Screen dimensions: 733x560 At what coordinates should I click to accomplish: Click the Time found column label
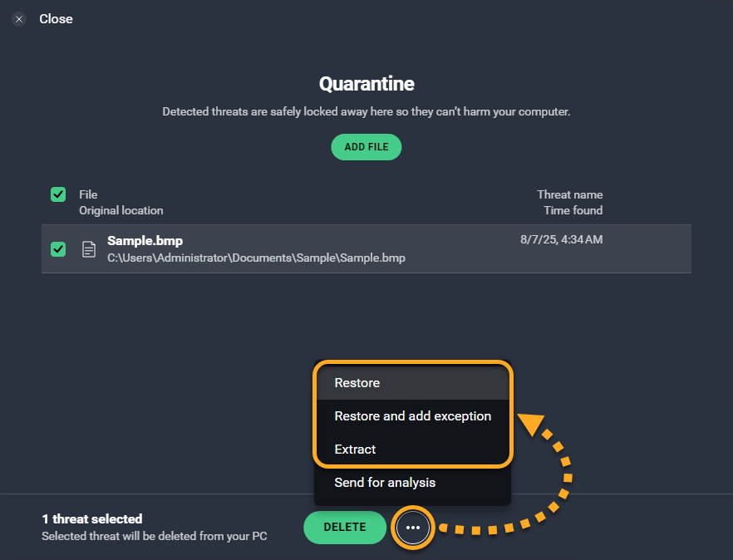coord(573,211)
